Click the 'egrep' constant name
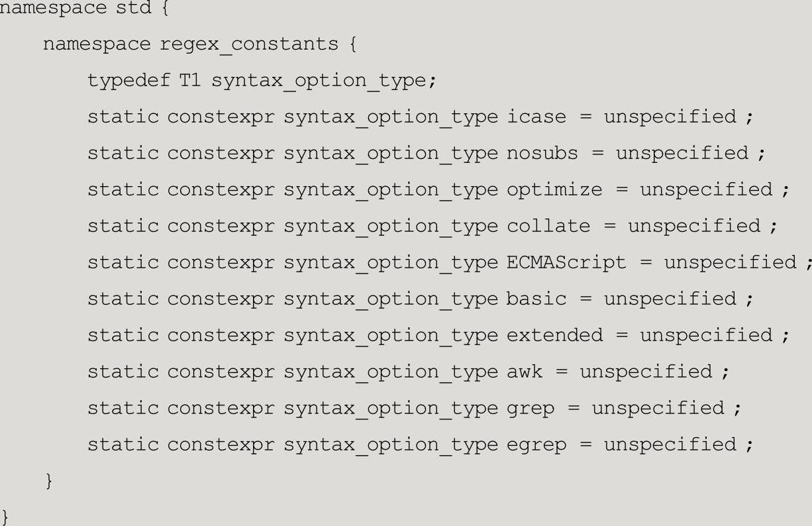 click(536, 445)
